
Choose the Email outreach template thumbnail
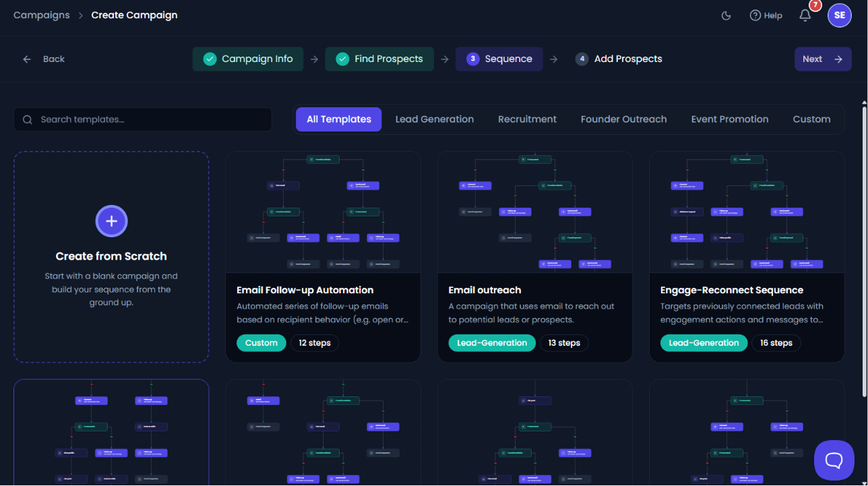(535, 212)
